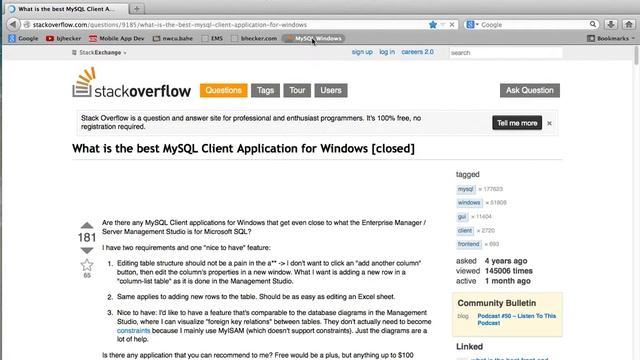Expand the Bookmarks menu dropdown

click(x=611, y=38)
